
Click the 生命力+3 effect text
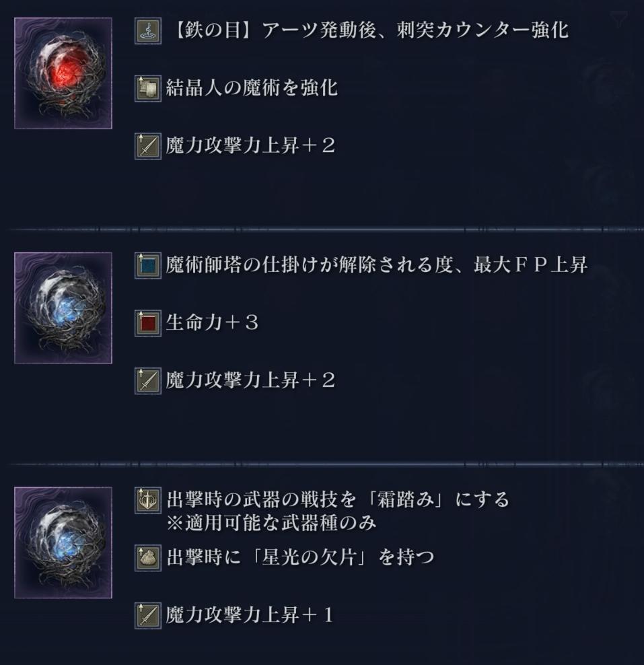212,323
